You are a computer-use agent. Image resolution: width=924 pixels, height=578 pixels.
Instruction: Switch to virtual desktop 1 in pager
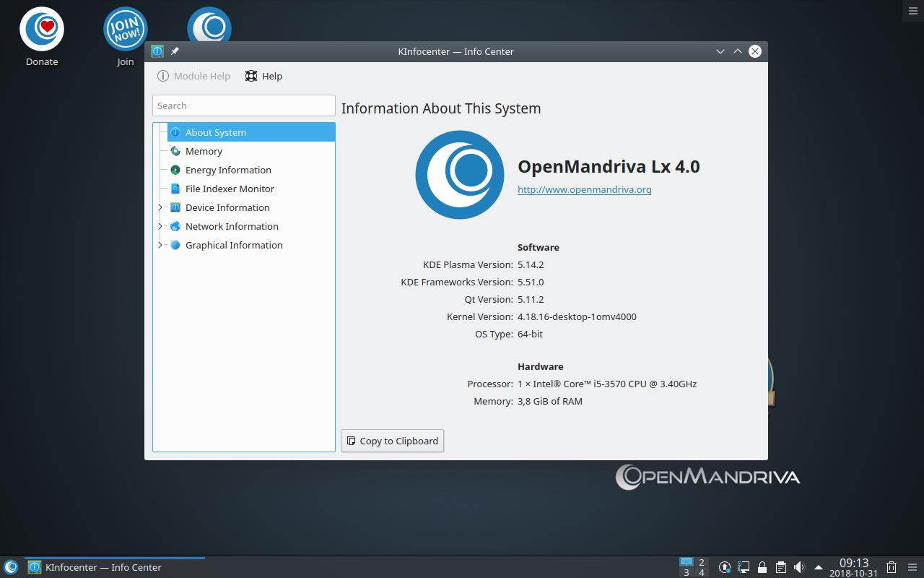[x=686, y=562]
